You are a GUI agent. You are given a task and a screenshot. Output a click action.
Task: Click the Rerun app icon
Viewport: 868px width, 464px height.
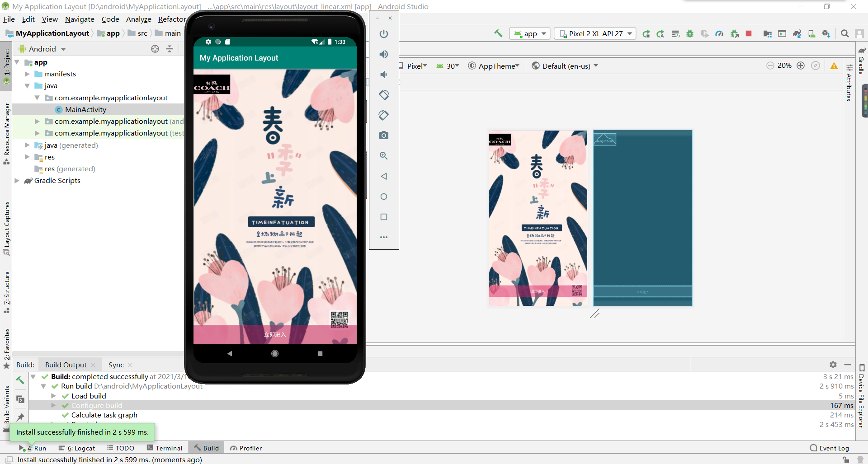(x=646, y=33)
